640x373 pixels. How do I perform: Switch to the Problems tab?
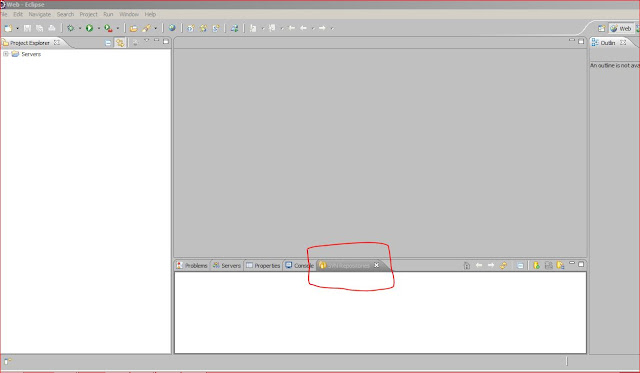coord(192,265)
